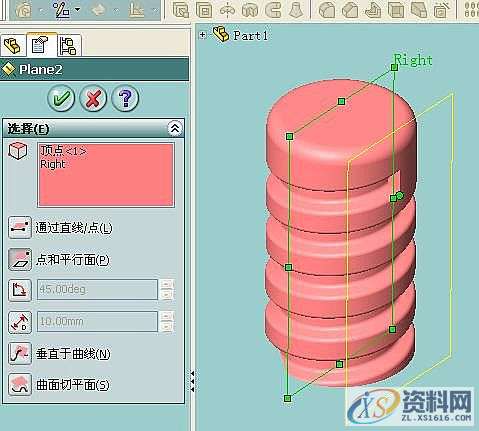Click the 10.00mm distance field
This screenshot has width=479, height=431.
click(x=97, y=321)
